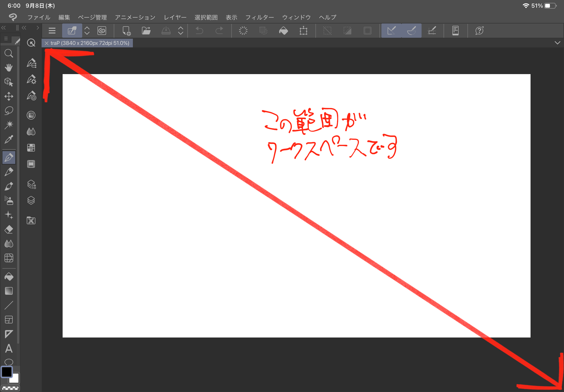Select the Fill bucket tool in left toolbar
The height and width of the screenshot is (392, 564).
(9, 277)
